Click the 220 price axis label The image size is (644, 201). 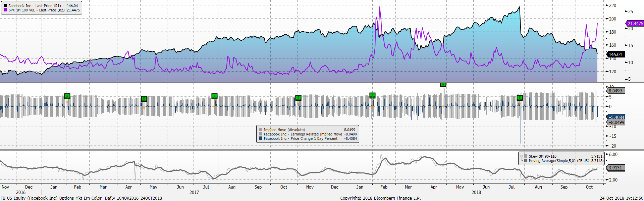click(x=612, y=5)
